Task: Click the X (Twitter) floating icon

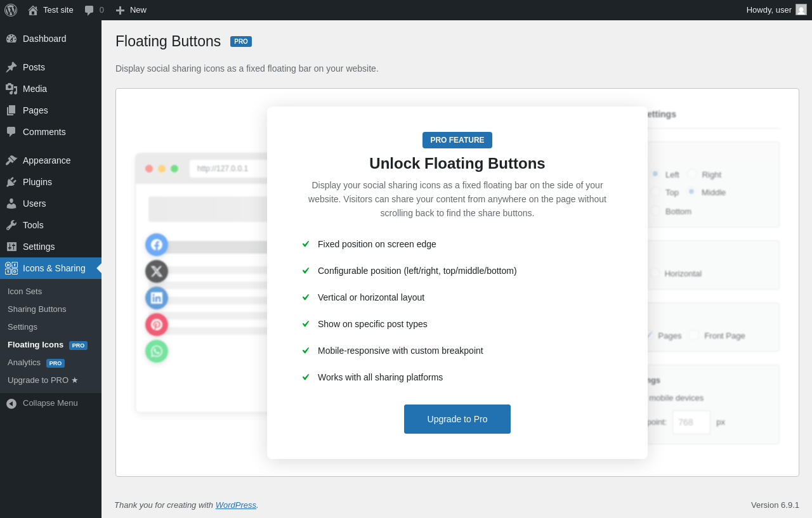Action: tap(157, 271)
